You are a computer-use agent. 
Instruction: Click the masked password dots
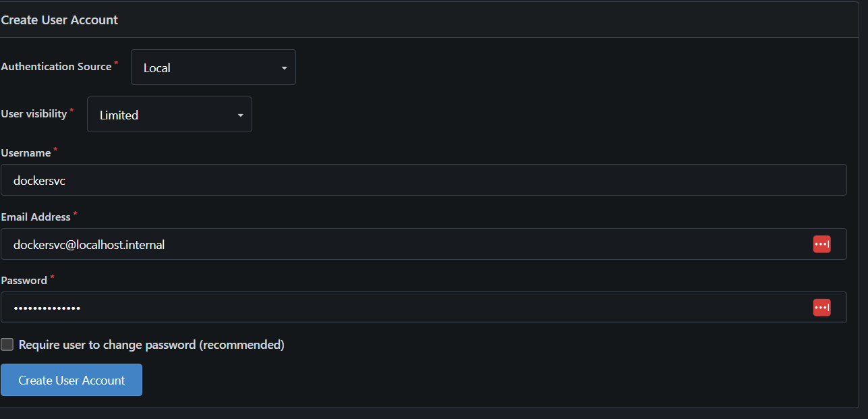[47, 308]
